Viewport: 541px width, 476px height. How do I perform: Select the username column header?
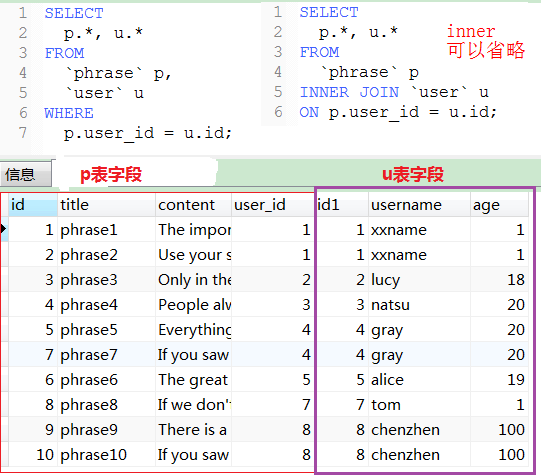point(419,205)
